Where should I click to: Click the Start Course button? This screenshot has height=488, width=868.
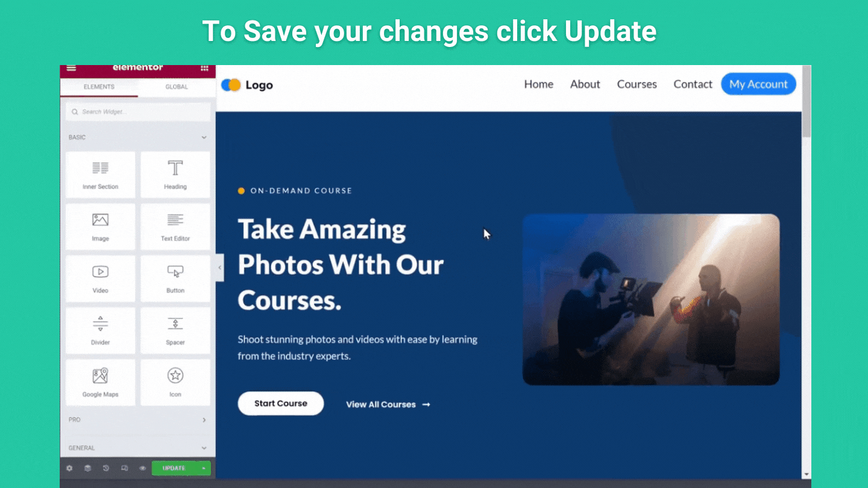pyautogui.click(x=281, y=404)
